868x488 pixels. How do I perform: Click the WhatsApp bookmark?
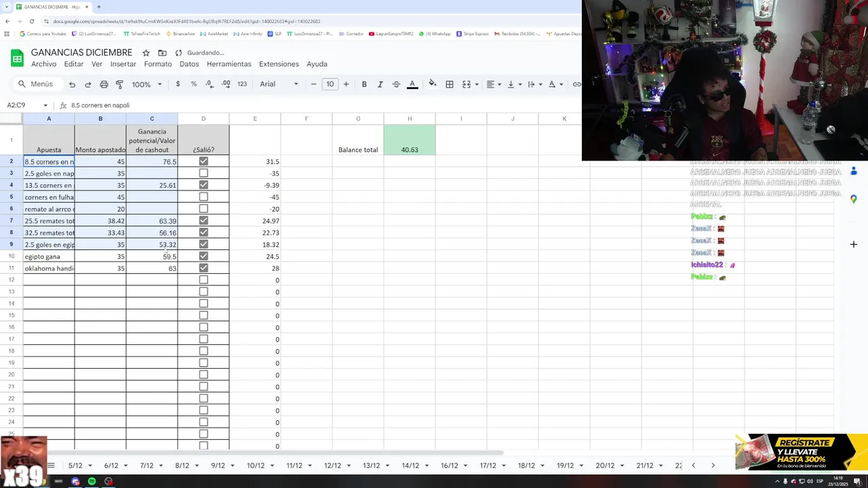pos(435,34)
